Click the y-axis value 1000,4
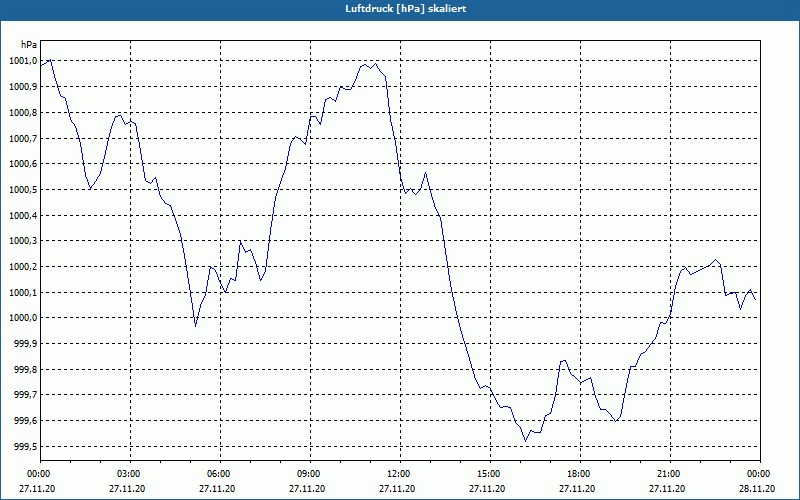Screen dimensions: 800x500 pyautogui.click(x=23, y=215)
